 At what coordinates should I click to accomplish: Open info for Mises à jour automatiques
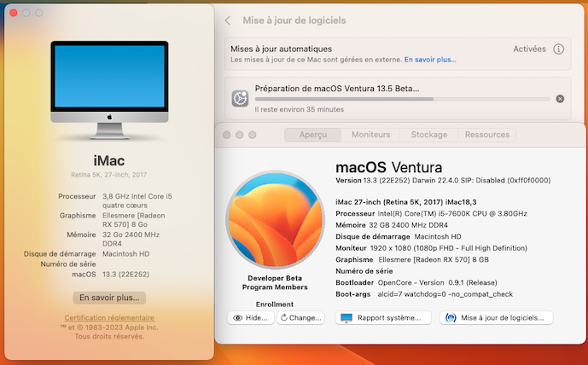[558, 49]
